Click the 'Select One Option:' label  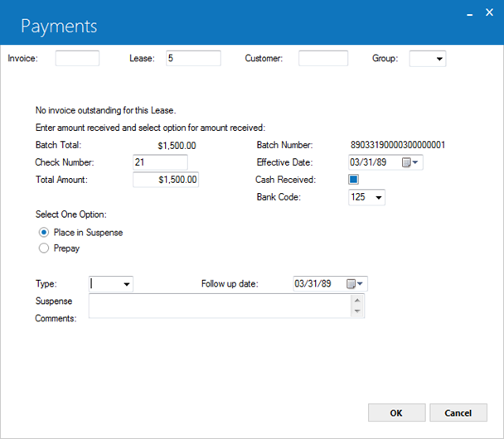coord(71,215)
